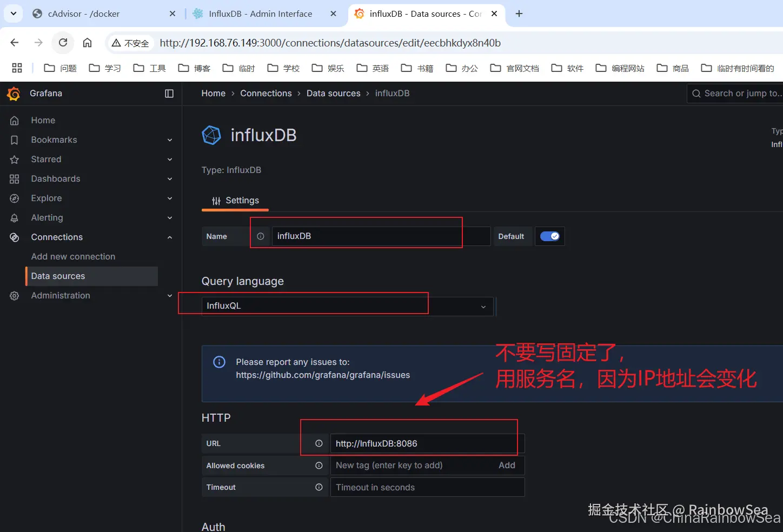Open Add new connection in sidebar

[73, 257]
